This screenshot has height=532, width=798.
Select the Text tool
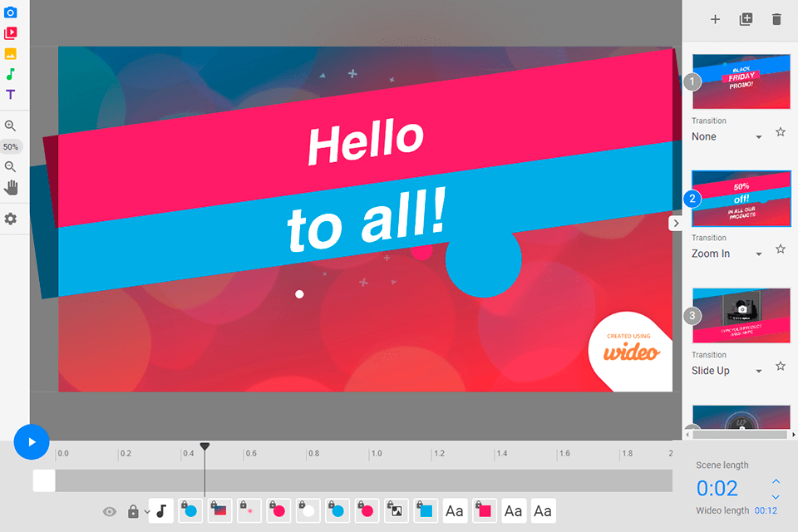[x=11, y=94]
